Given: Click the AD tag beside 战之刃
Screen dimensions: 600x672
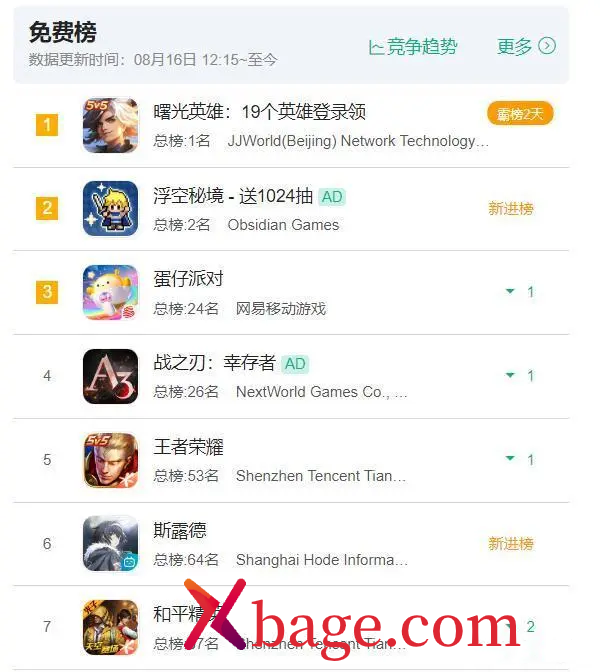Looking at the screenshot, I should point(295,364).
